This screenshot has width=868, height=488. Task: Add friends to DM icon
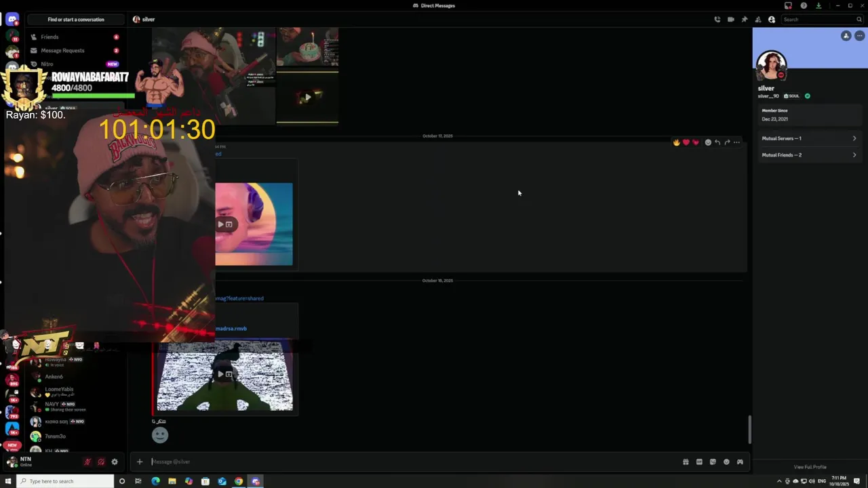pos(758,20)
